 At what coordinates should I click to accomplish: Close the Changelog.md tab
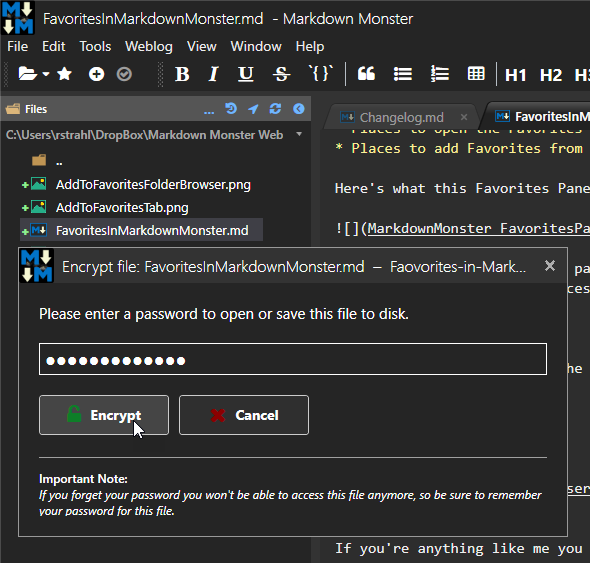coord(464,117)
